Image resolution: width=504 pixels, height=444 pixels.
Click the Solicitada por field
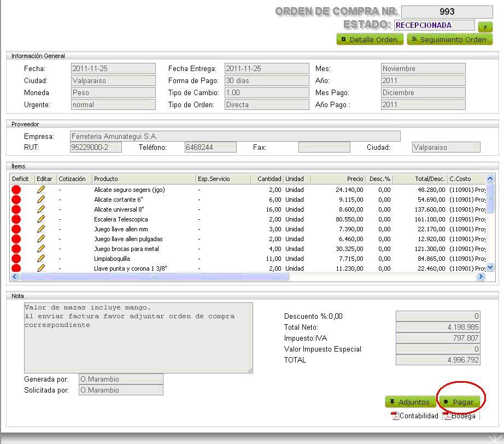pyautogui.click(x=121, y=390)
